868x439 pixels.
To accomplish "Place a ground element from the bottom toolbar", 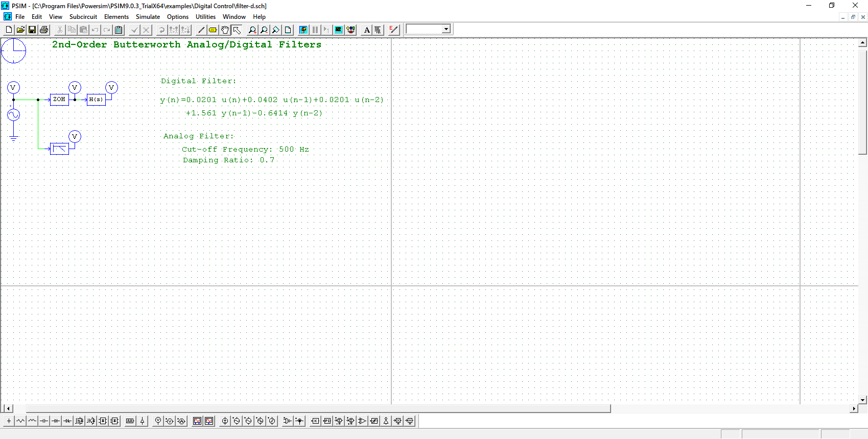I will tap(9, 421).
